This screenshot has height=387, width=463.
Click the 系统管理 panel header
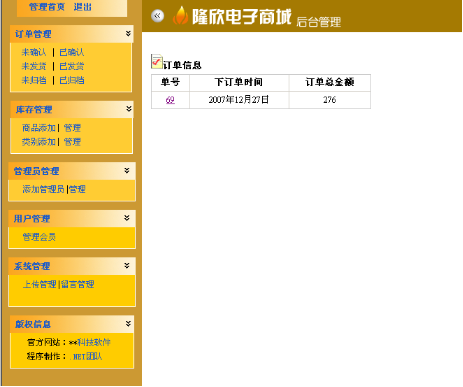[x=72, y=266]
